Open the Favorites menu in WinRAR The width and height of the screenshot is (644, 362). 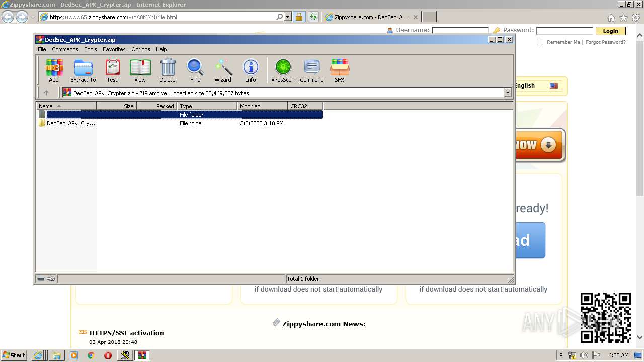[114, 49]
